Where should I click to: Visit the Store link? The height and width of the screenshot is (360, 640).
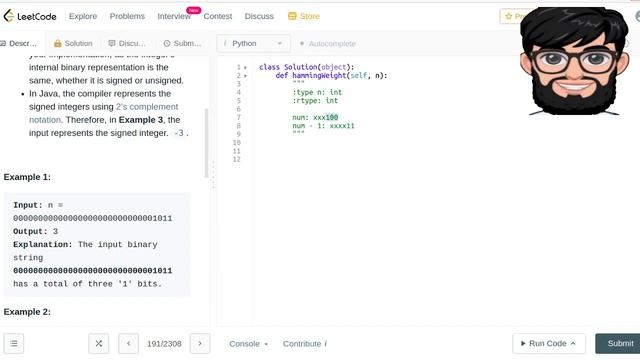pyautogui.click(x=309, y=16)
